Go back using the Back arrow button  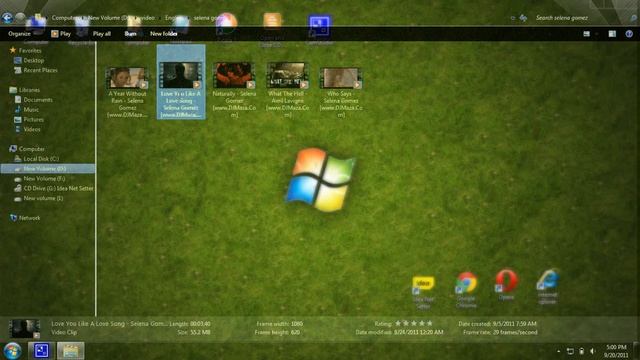click(7, 18)
